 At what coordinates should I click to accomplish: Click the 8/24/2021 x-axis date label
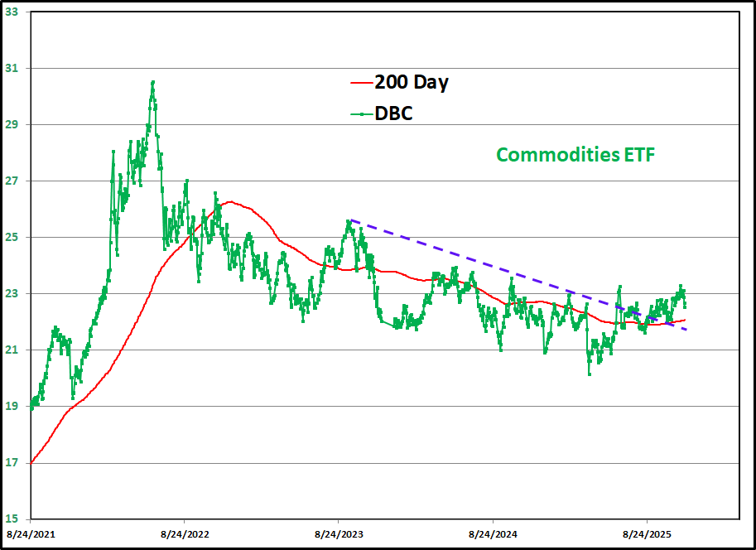[x=31, y=534]
